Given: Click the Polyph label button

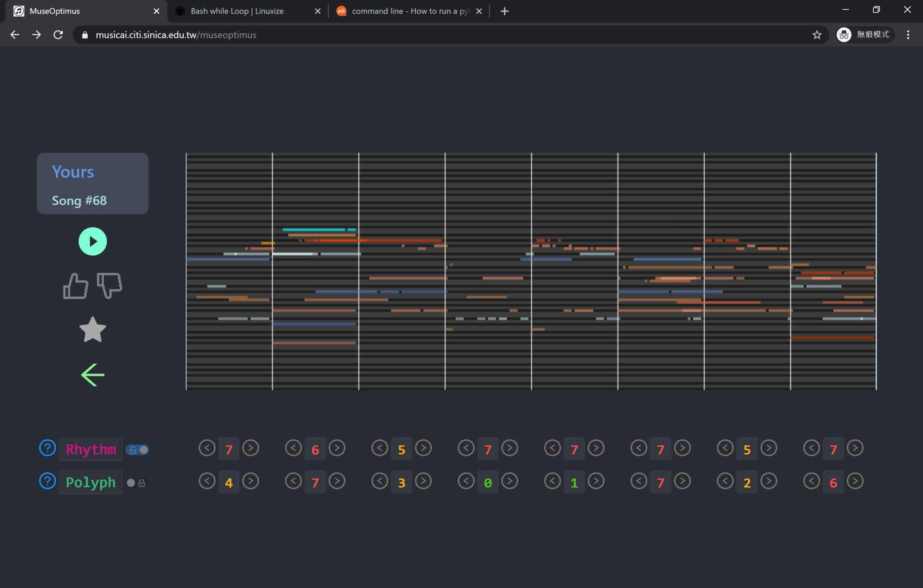Looking at the screenshot, I should tap(91, 483).
